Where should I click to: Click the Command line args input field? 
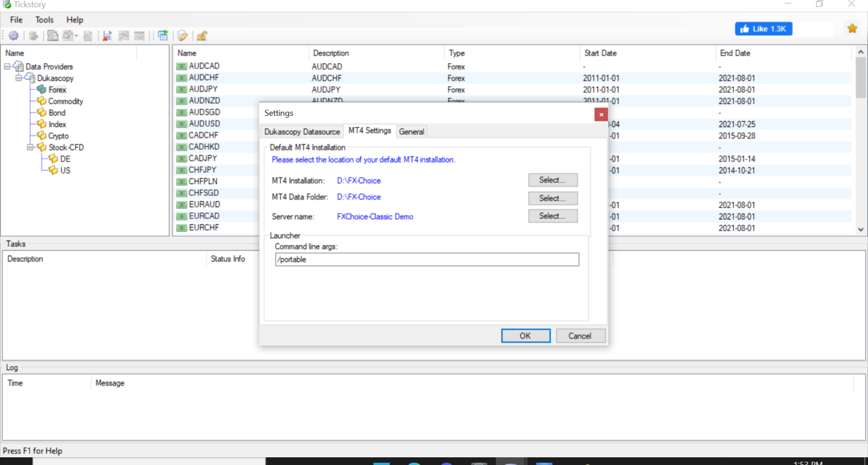[427, 259]
